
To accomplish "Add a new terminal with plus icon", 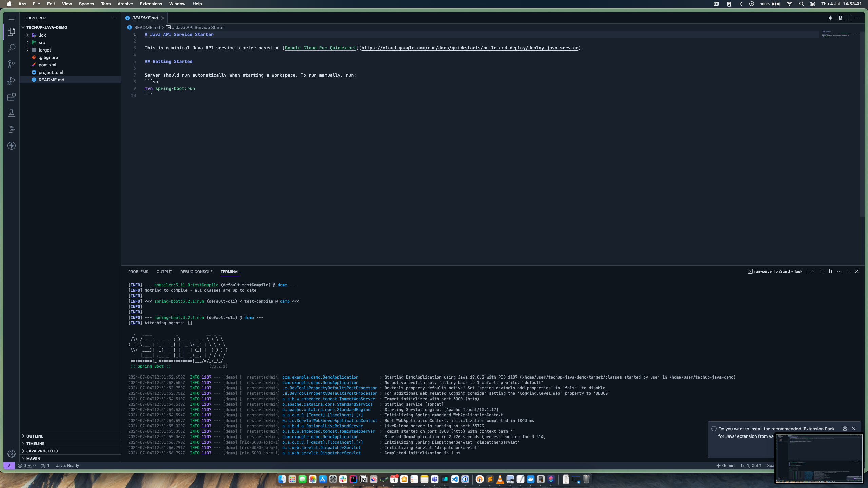I will coord(808,271).
